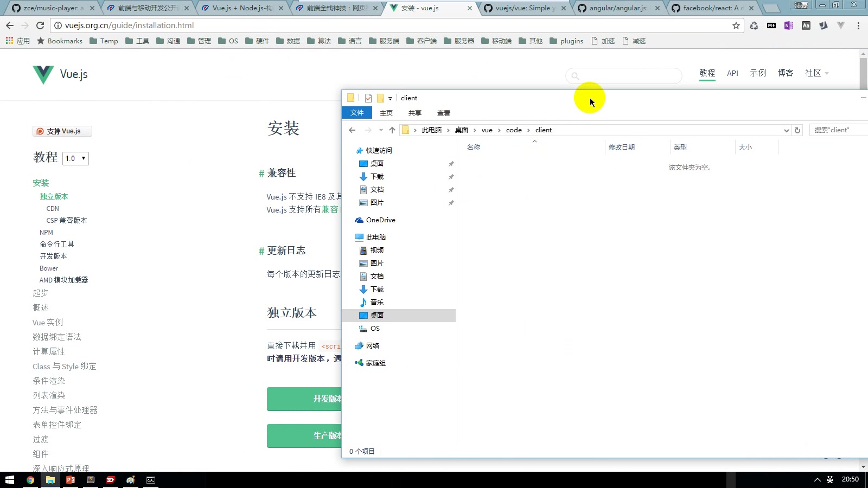Click the PowerPoint taskbar icon
Screen dimensions: 868x488
point(71,480)
